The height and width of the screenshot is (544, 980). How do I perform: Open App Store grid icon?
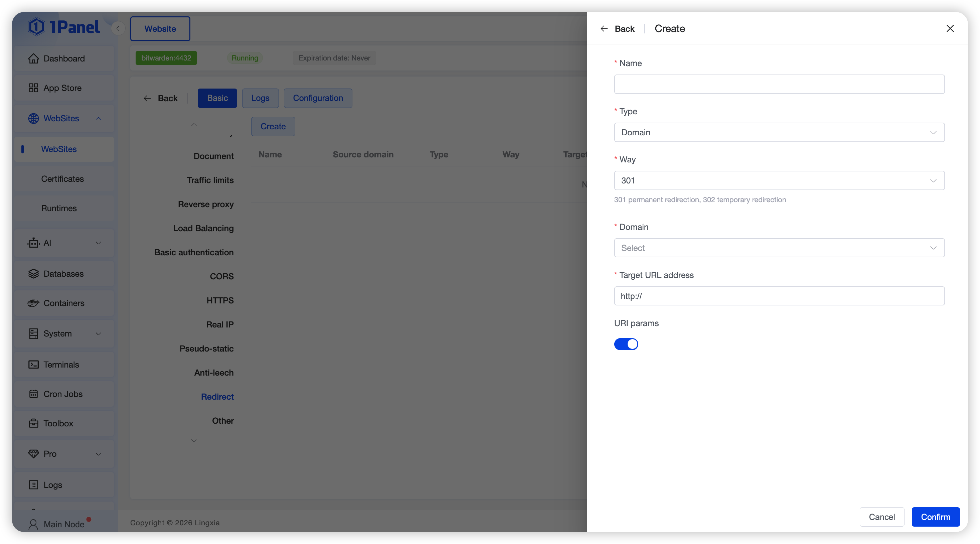[x=33, y=88]
